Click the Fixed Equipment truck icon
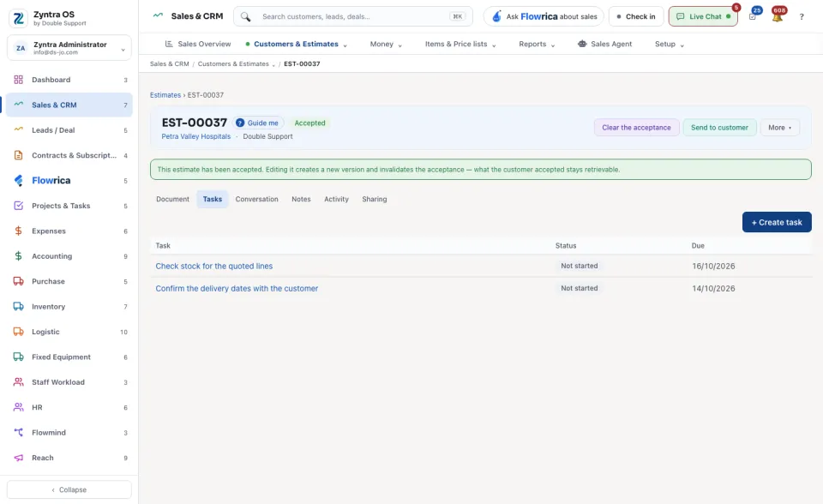 click(18, 357)
